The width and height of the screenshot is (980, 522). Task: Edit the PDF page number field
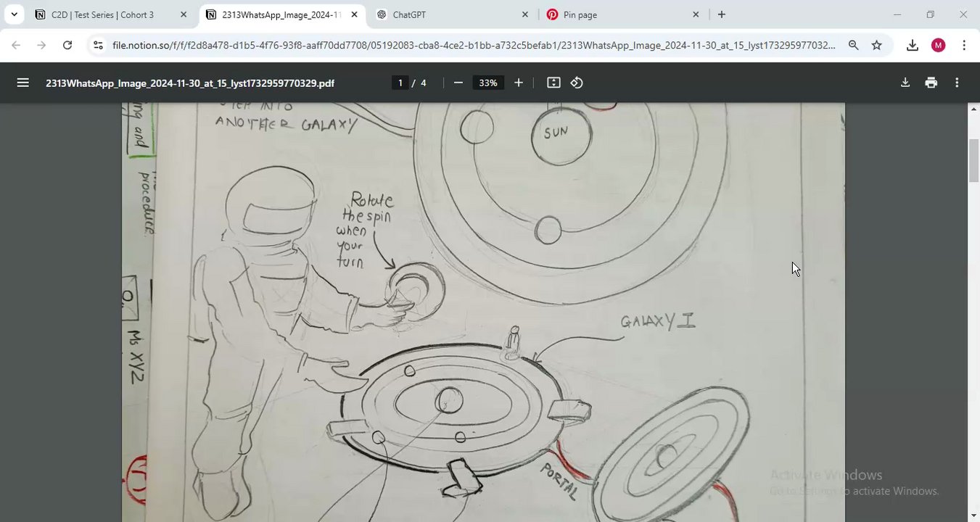[x=400, y=83]
